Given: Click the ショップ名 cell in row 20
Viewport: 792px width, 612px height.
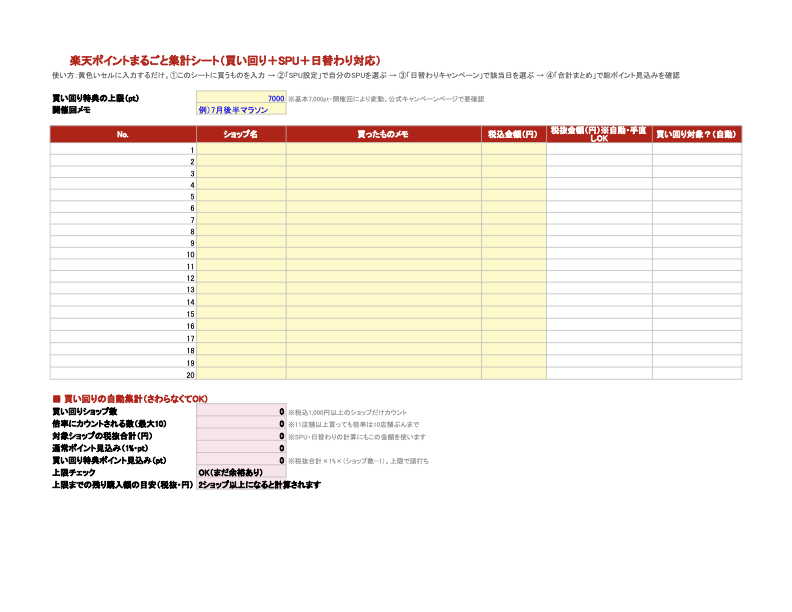Looking at the screenshot, I should coord(241,374).
